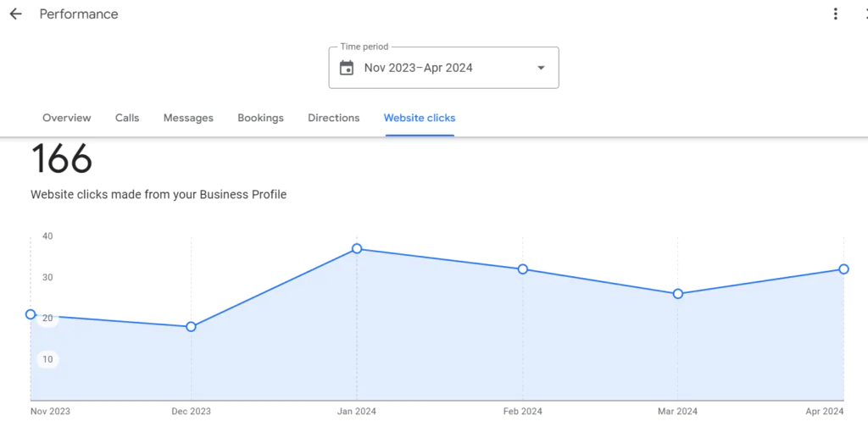This screenshot has height=421, width=868.
Task: Click the Performance page title
Action: click(x=79, y=14)
